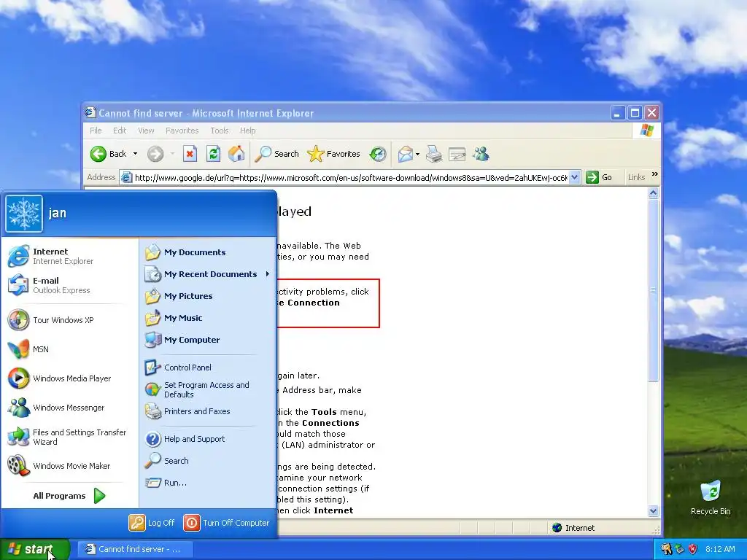
Task: Click the Go button beside address bar
Action: point(600,178)
